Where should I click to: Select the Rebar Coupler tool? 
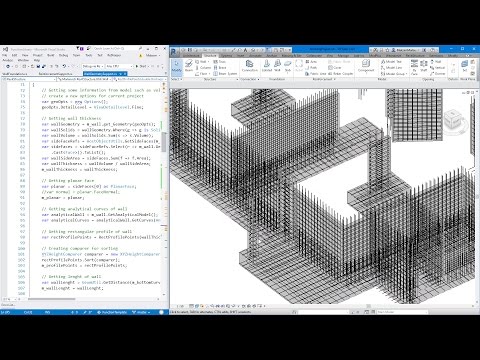coord(341,74)
